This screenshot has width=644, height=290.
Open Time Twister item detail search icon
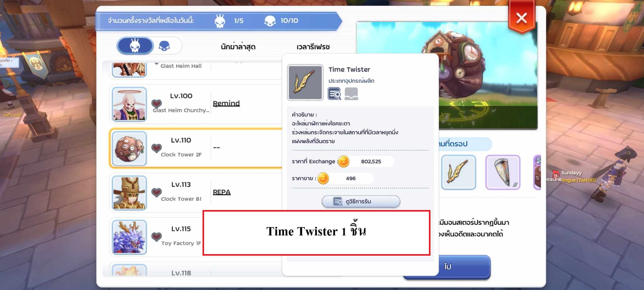pyautogui.click(x=334, y=94)
